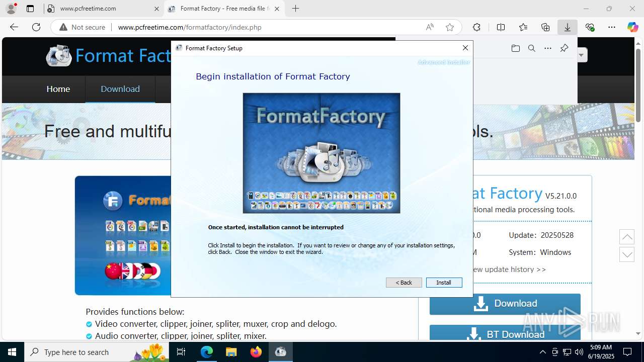Click the browser back arrow

(x=14, y=27)
